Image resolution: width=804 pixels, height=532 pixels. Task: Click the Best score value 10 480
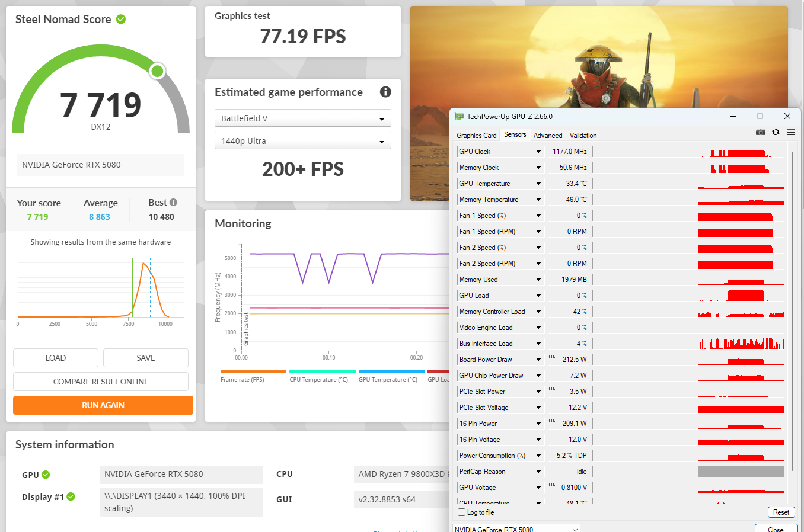click(x=161, y=217)
